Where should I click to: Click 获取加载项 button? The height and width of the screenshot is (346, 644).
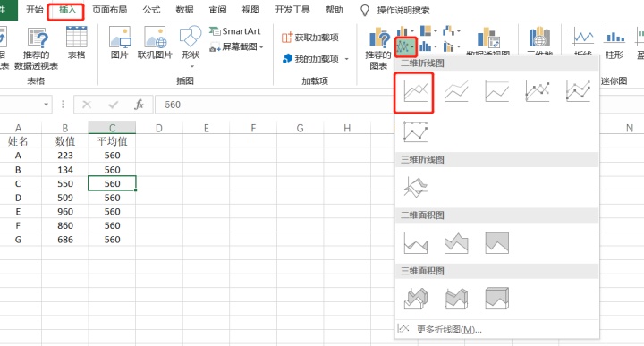click(x=310, y=38)
